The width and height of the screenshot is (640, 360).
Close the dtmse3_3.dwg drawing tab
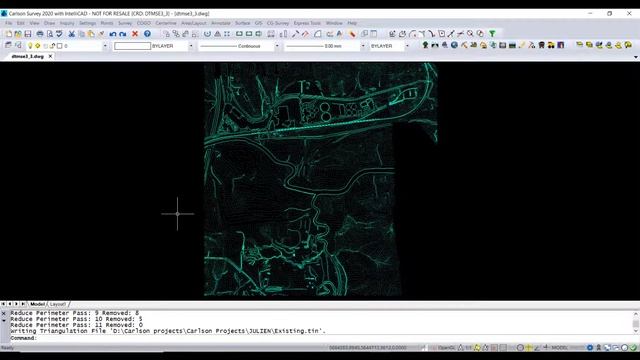pyautogui.click(x=50, y=56)
